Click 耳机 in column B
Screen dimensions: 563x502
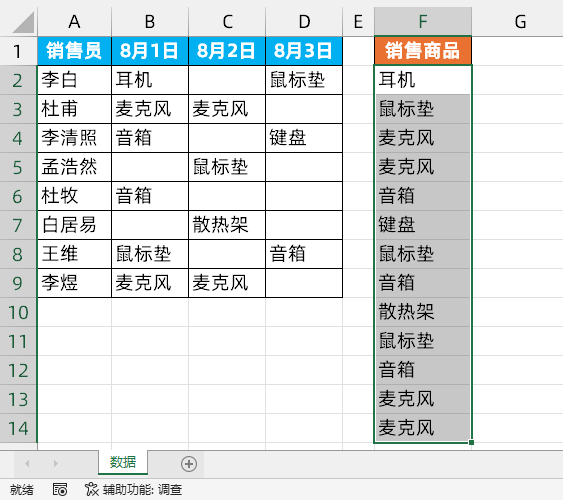coord(150,80)
